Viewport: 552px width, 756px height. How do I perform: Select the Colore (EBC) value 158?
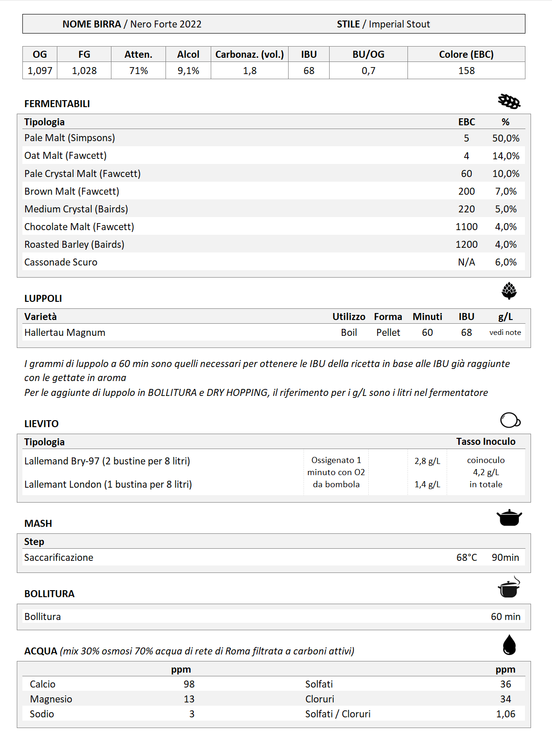[x=466, y=71]
